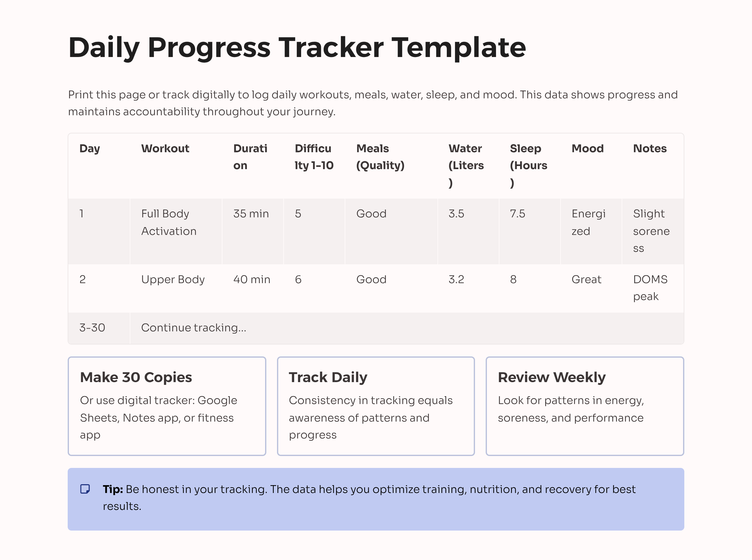
Task: Click the Daily Progress Tracker Template title
Action: (x=297, y=48)
